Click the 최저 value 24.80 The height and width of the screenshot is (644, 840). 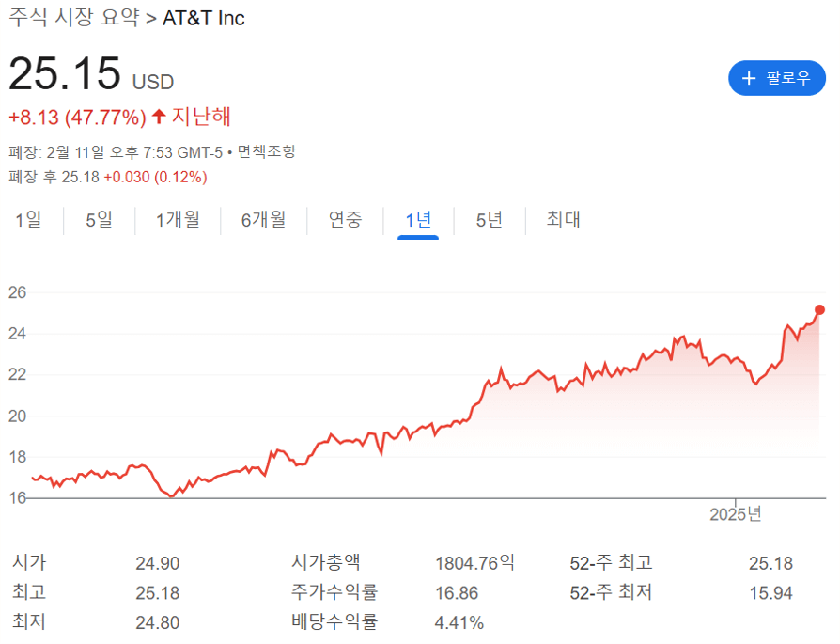click(x=158, y=622)
